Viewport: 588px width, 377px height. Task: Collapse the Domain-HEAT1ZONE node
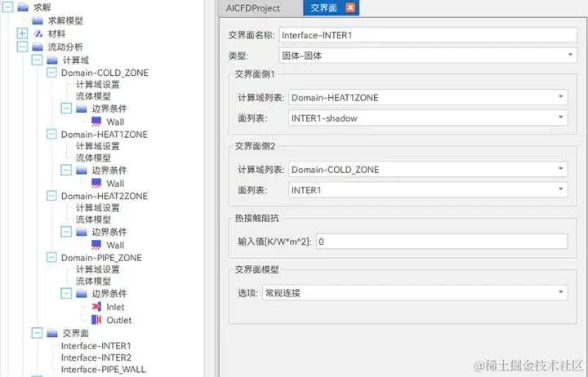click(x=51, y=134)
